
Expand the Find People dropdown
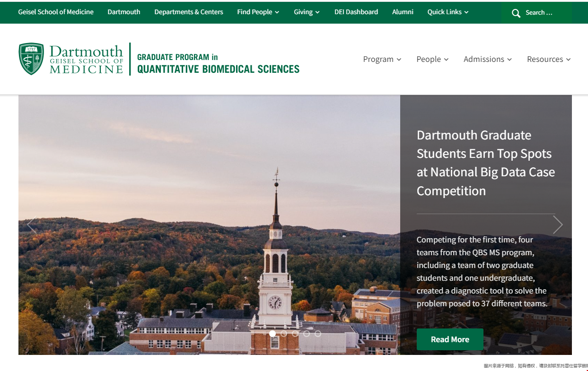pos(258,12)
